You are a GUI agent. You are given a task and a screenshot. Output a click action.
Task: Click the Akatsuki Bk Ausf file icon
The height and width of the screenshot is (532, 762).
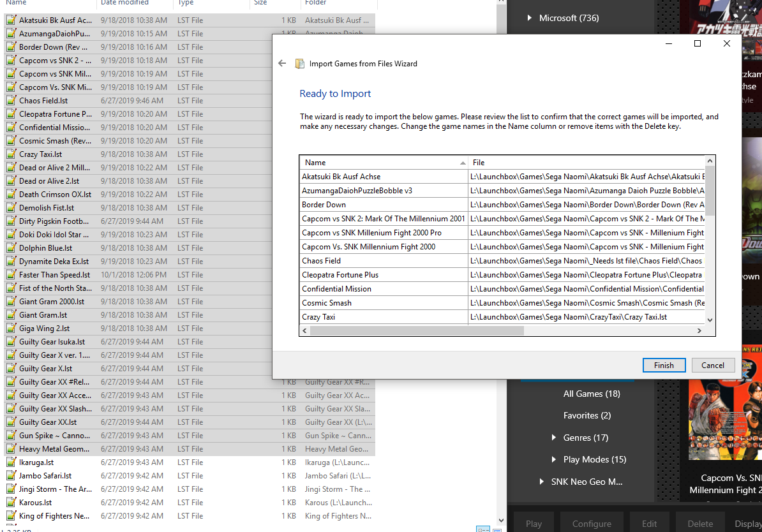(x=11, y=20)
